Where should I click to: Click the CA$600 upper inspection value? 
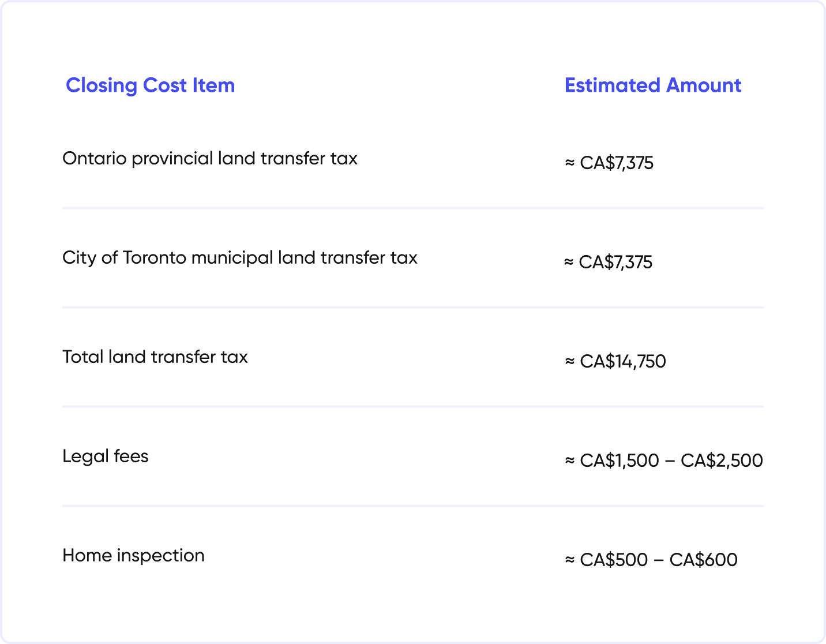tap(704, 560)
